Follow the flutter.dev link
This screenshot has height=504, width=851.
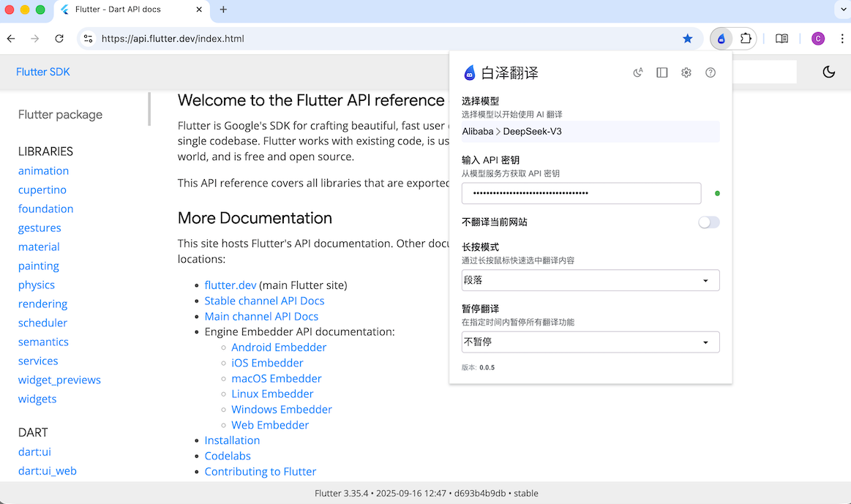tap(230, 285)
